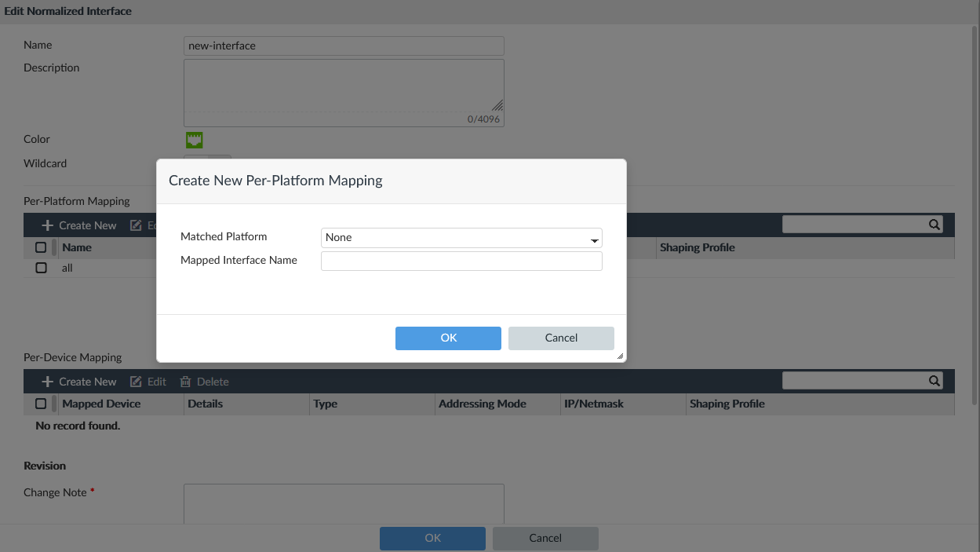Check the 'all' row checkbox
The width and height of the screenshot is (980, 552).
(x=41, y=268)
